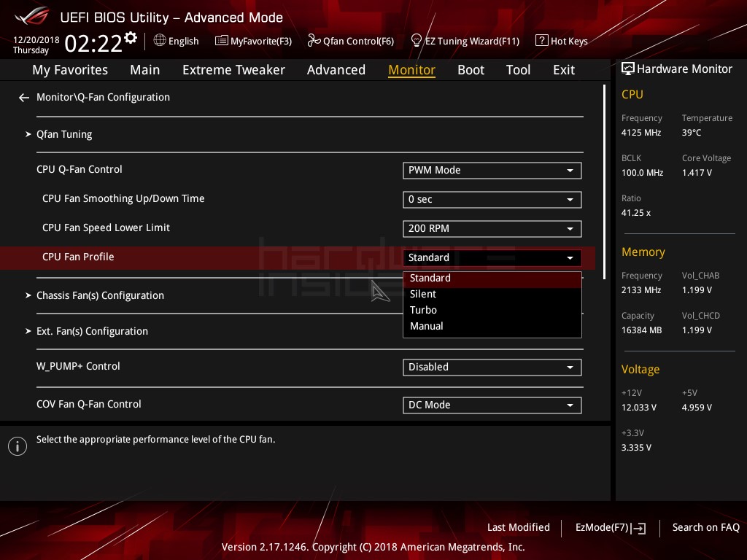
Task: Click the W_PUMP+ Control label
Action: (78, 366)
